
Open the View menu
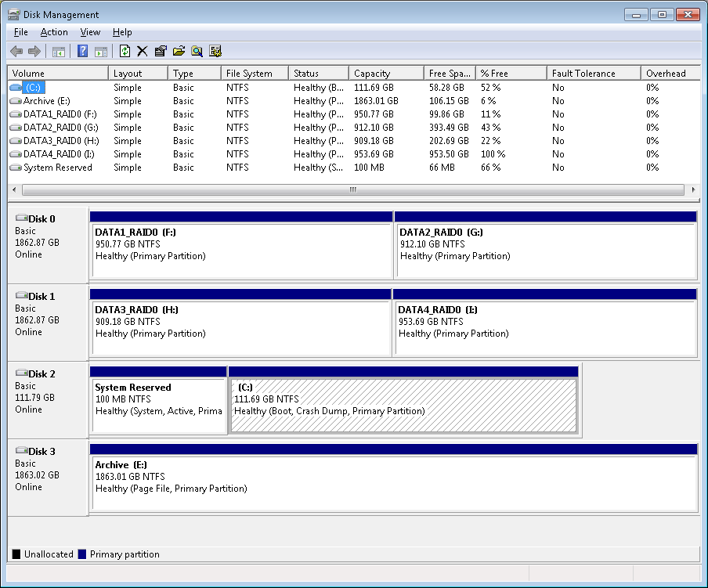pos(90,32)
